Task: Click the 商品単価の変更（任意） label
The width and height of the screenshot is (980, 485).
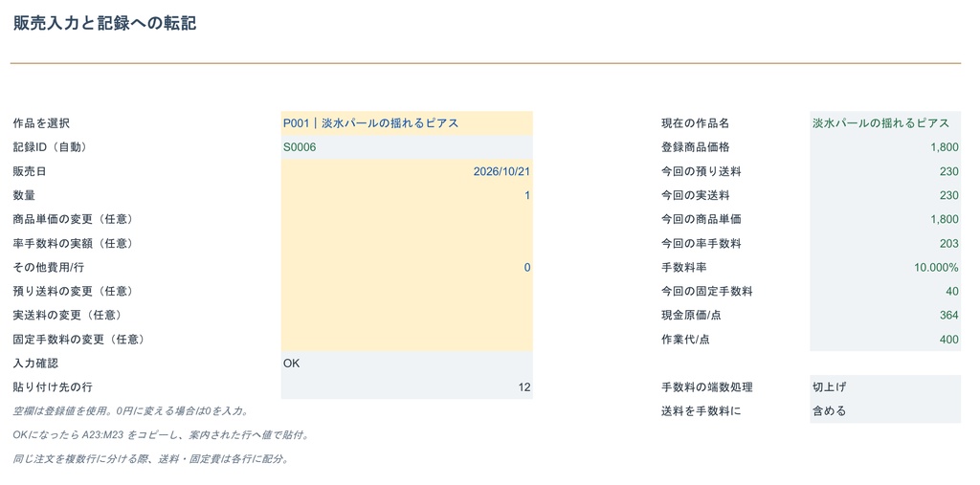Action: (73, 219)
